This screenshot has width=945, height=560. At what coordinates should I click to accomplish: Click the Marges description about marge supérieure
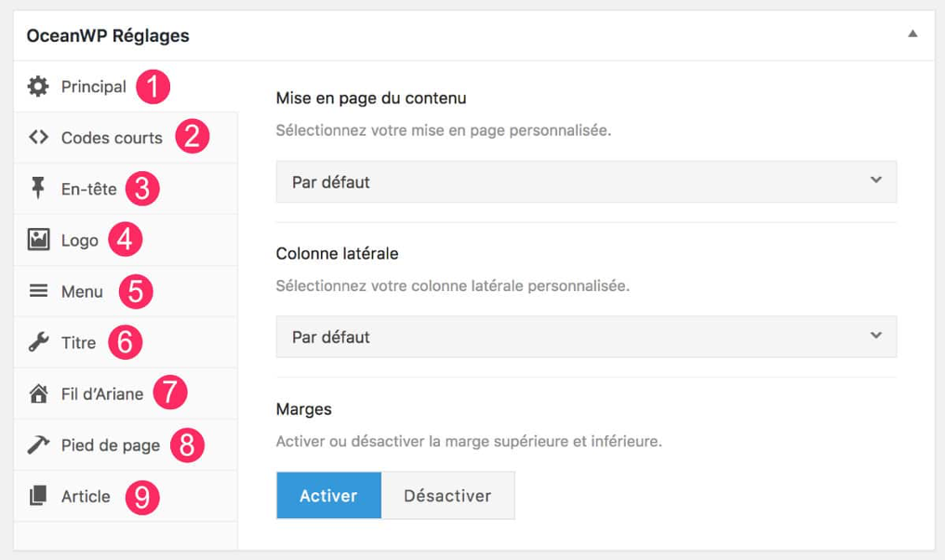coord(469,441)
